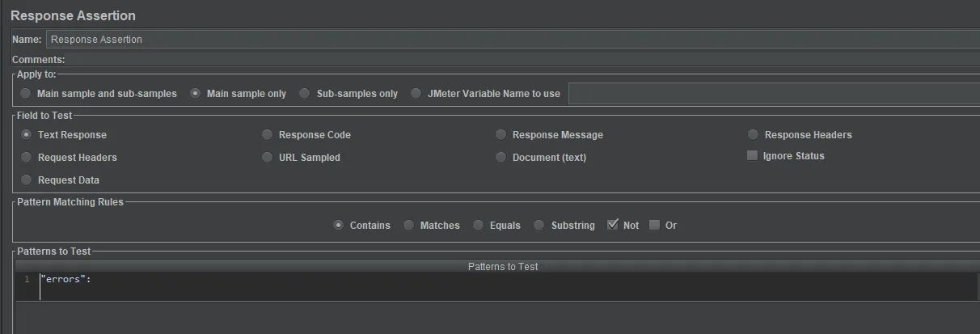Enable the Ignore Status checkbox
Viewport: 980px width, 334px height.
(753, 156)
